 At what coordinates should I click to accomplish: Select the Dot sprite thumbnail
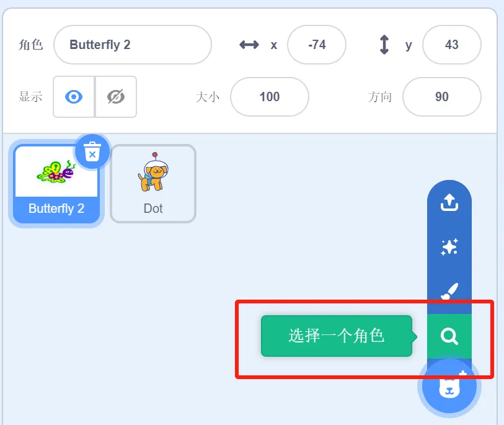pos(153,184)
